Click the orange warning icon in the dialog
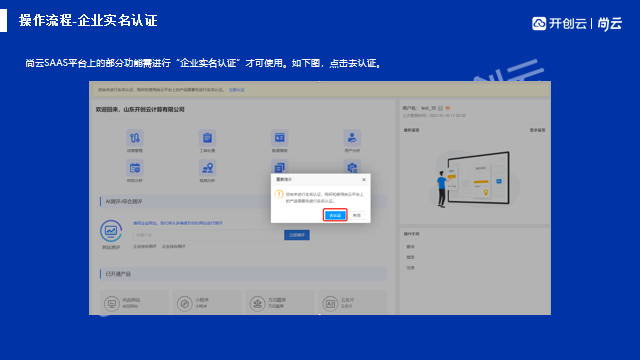Screen dimensions: 640x360 tap(279, 194)
